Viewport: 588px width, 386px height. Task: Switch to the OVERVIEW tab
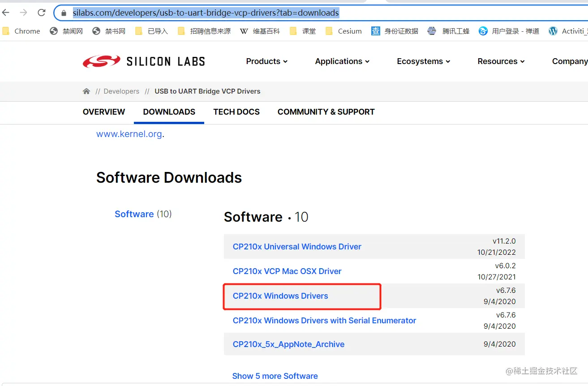[104, 112]
